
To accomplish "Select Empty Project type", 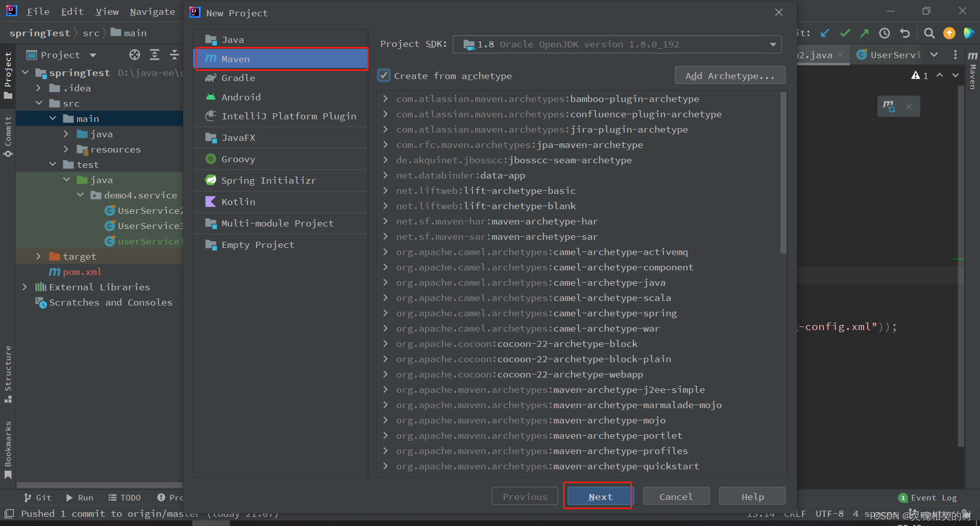I will 280,244.
